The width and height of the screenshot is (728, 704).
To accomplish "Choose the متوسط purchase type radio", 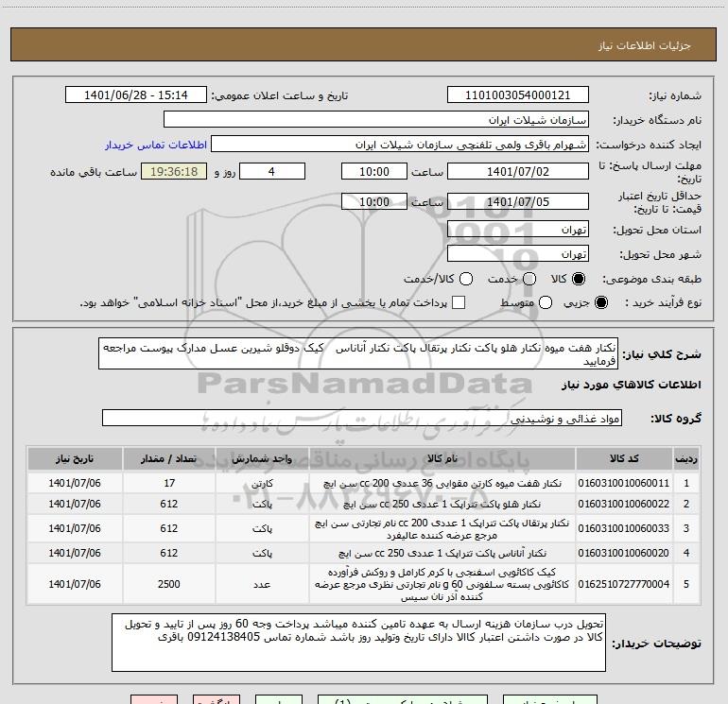I will point(546,302).
